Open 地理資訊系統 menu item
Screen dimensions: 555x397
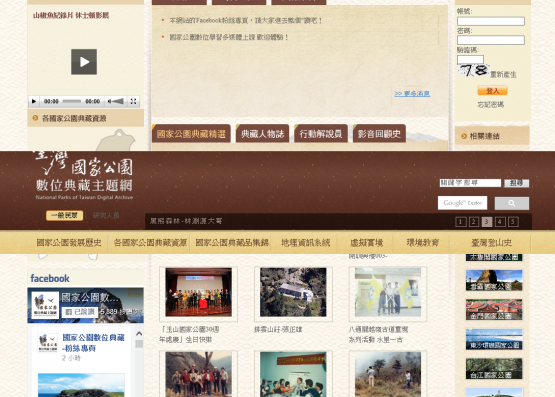(x=305, y=243)
